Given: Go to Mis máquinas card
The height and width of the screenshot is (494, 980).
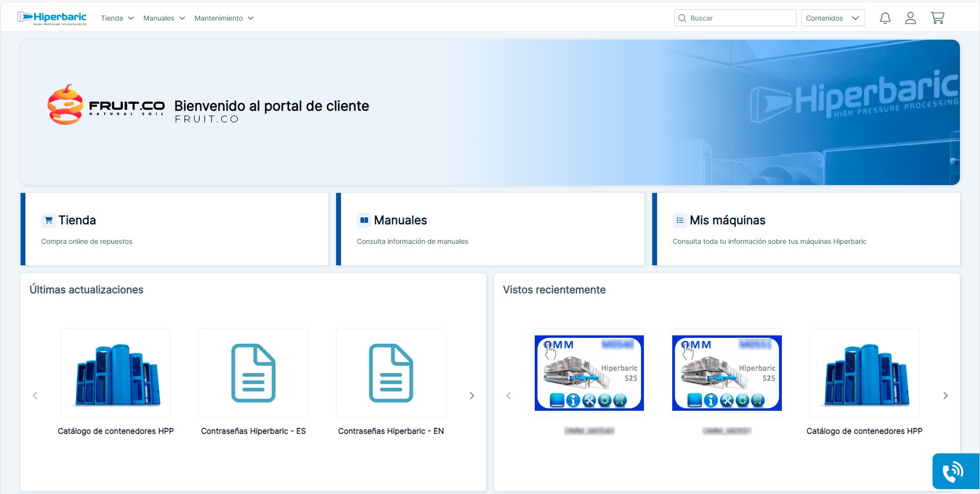Looking at the screenshot, I should (x=806, y=229).
